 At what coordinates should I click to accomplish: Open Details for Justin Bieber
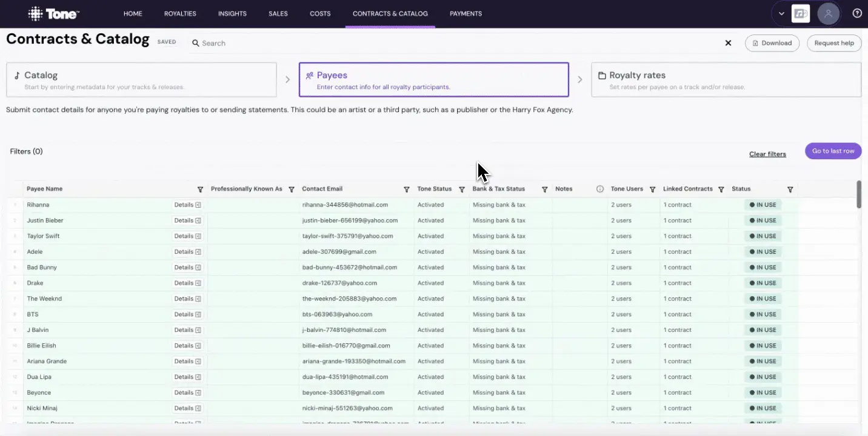[188, 220]
